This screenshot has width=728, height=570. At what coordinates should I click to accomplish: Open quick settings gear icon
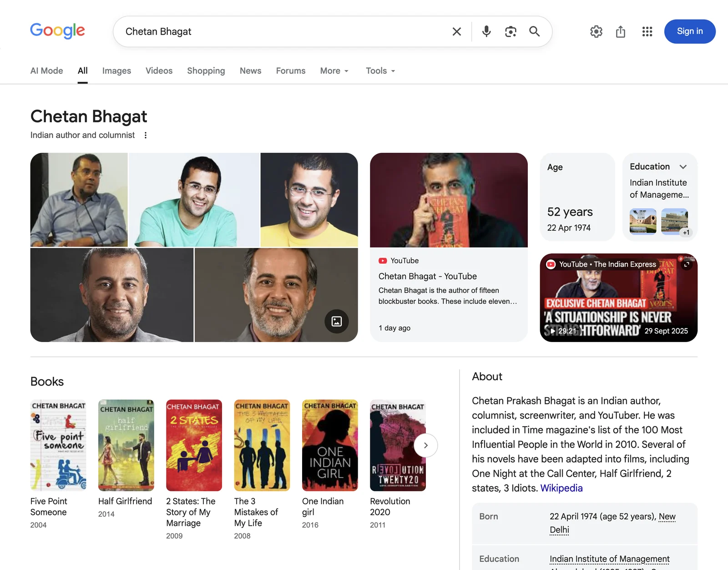click(596, 31)
